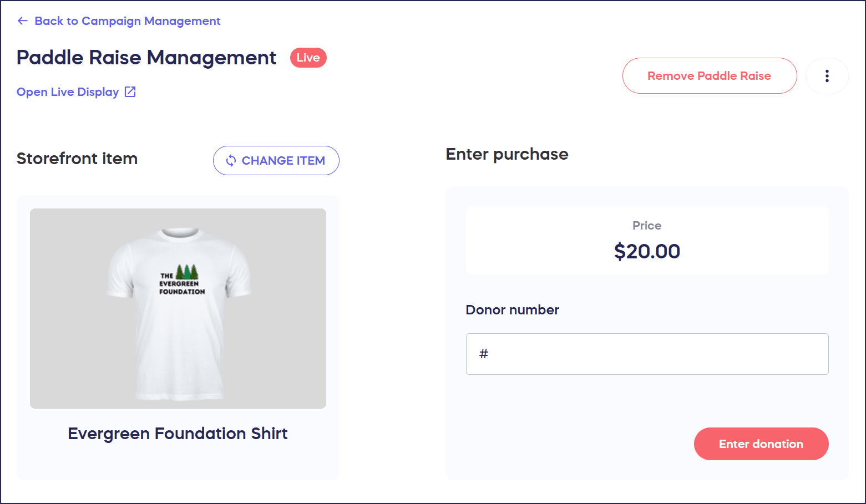Focus the Donor number input field

(x=647, y=354)
